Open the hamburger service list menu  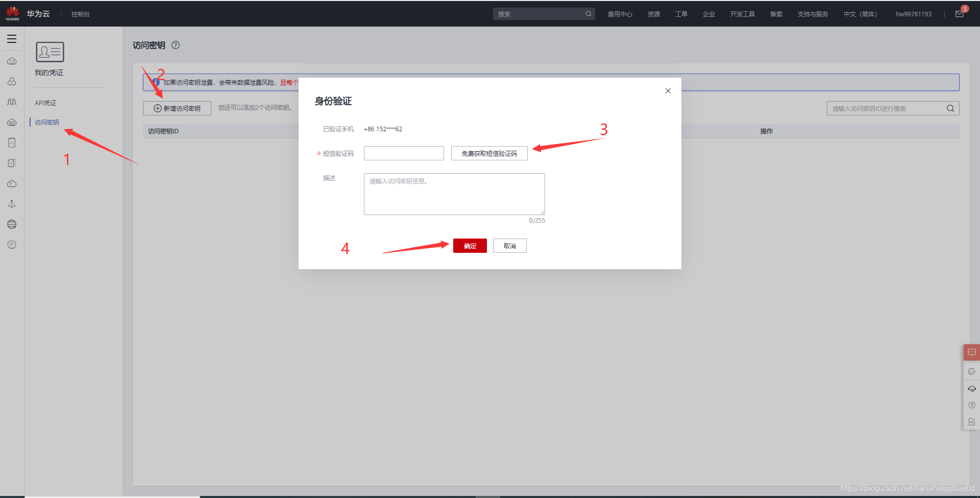click(x=12, y=39)
